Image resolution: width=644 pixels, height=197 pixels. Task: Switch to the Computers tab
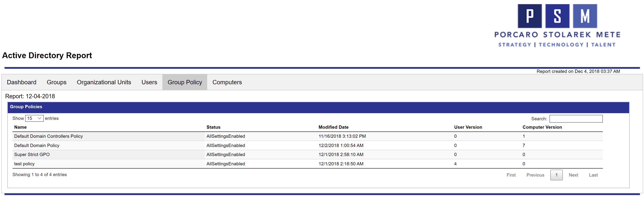227,82
